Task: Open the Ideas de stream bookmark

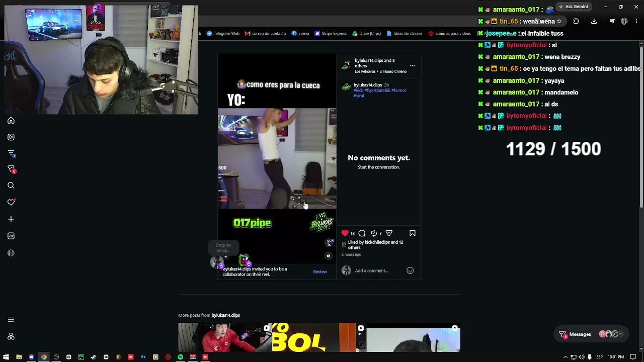Action: pyautogui.click(x=404, y=34)
